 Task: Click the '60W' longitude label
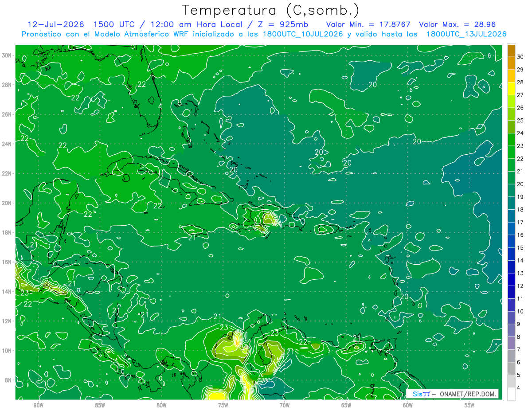click(x=408, y=405)
